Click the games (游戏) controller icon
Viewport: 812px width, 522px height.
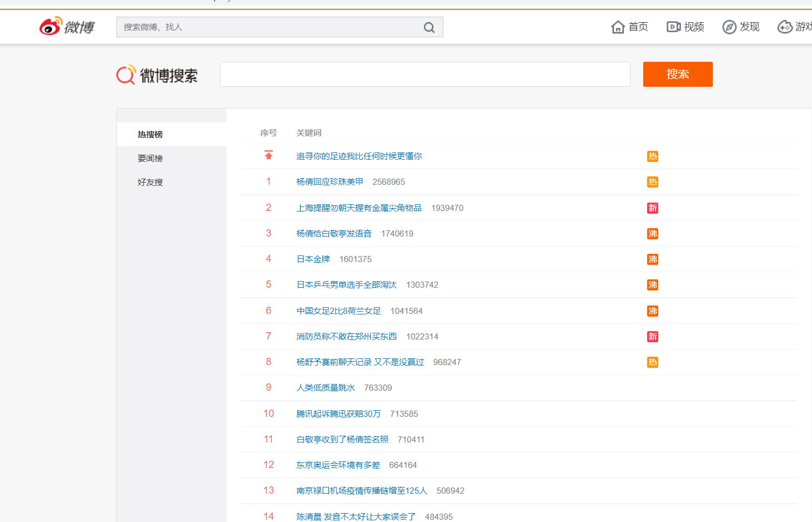coord(785,27)
